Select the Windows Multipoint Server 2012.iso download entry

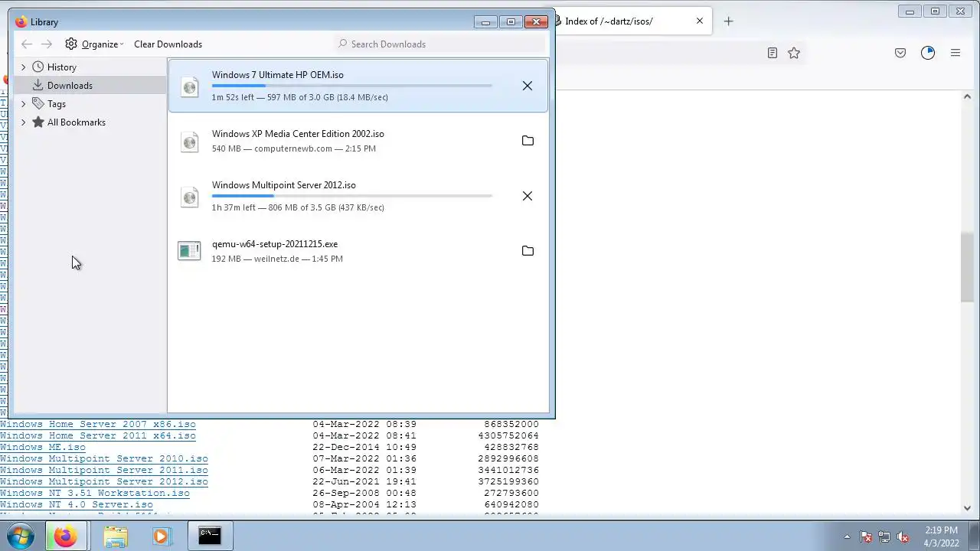click(x=358, y=196)
